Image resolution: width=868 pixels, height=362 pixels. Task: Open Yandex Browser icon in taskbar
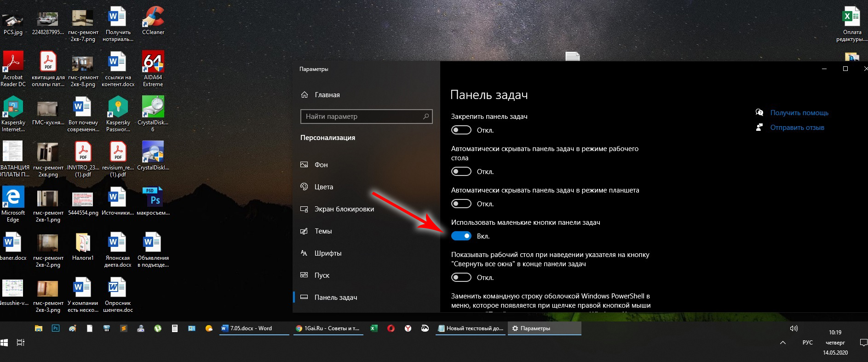pyautogui.click(x=408, y=328)
